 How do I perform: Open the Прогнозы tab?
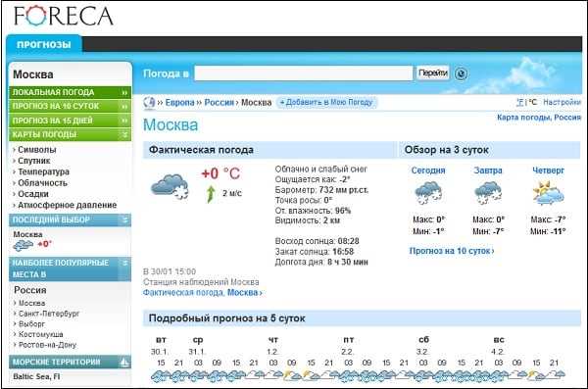point(44,44)
